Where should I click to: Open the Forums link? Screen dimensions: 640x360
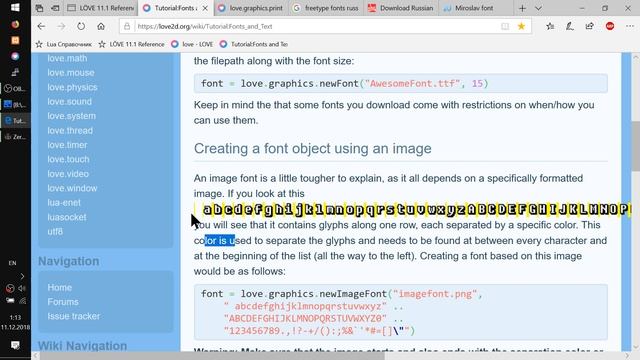coord(63,302)
